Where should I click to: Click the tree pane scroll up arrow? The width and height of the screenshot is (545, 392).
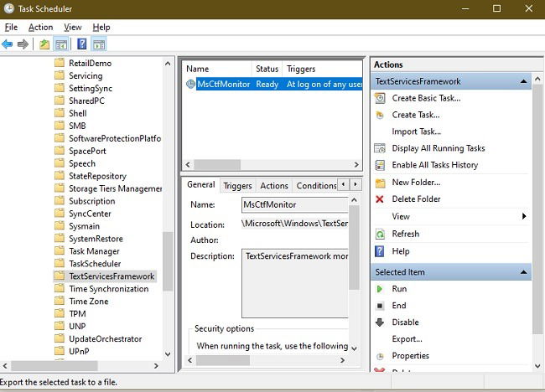pyautogui.click(x=168, y=64)
